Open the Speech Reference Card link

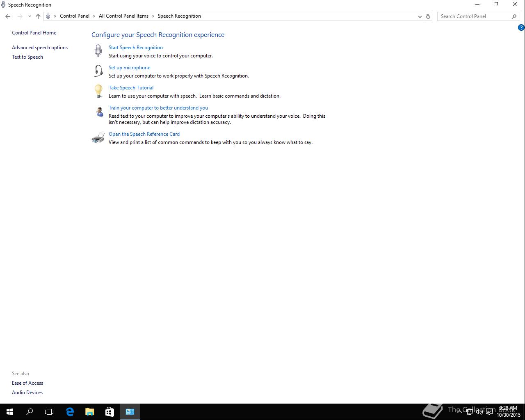[x=144, y=134]
